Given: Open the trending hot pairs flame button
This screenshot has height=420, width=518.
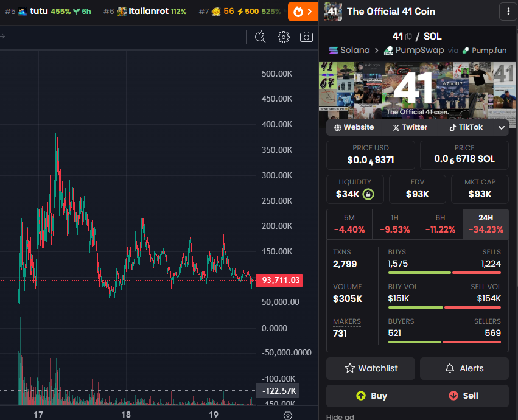Looking at the screenshot, I should click(x=303, y=12).
